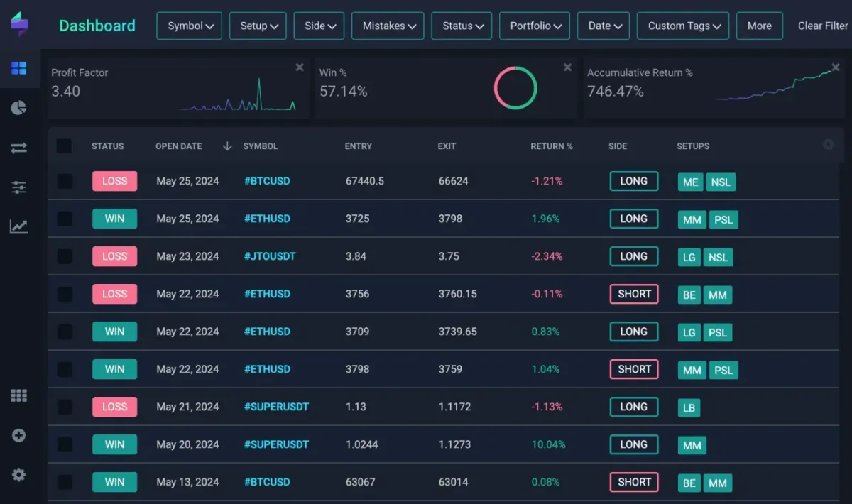
Task: Click the -2.34% return value
Action: click(x=547, y=256)
